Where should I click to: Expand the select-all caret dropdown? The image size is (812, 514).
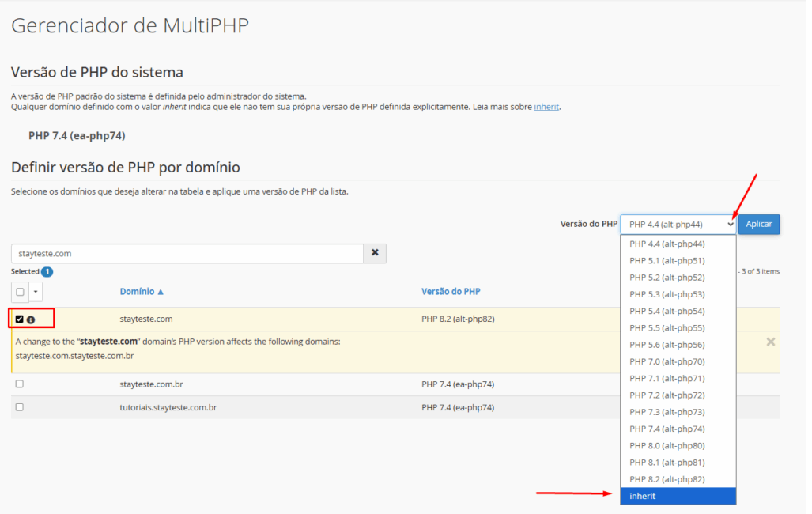(x=36, y=292)
